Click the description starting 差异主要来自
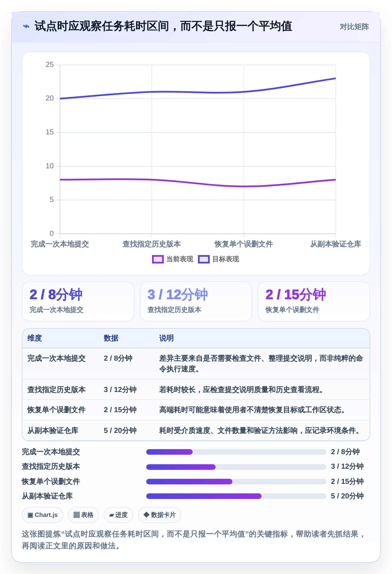Image resolution: width=392 pixels, height=574 pixels. point(261,364)
